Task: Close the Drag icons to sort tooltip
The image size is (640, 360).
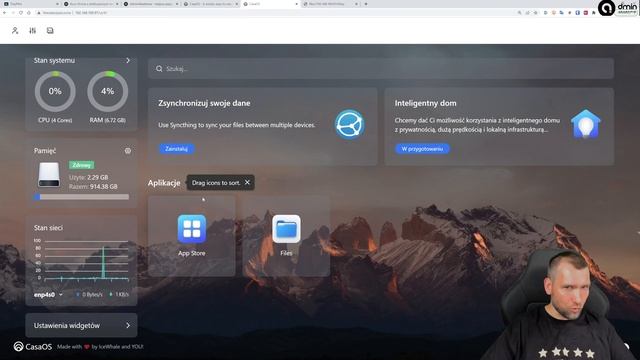Action: pyautogui.click(x=247, y=182)
